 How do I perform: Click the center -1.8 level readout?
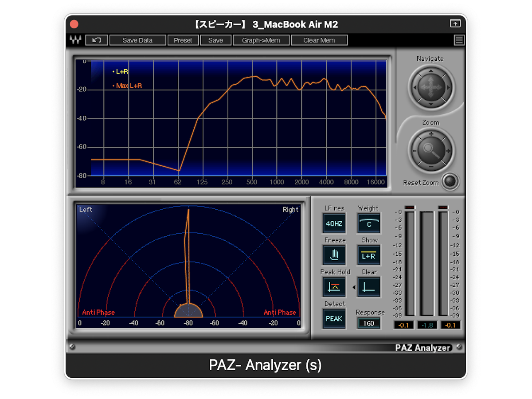pos(427,325)
